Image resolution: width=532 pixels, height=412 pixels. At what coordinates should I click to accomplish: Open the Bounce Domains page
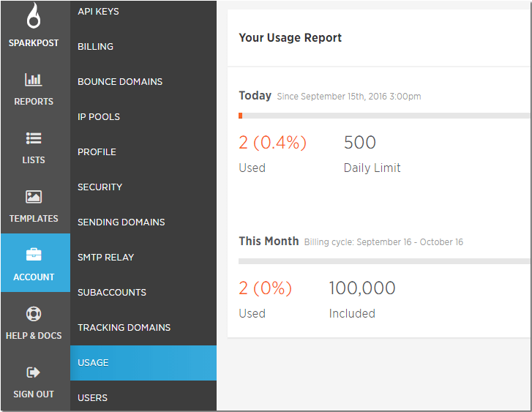click(x=143, y=82)
